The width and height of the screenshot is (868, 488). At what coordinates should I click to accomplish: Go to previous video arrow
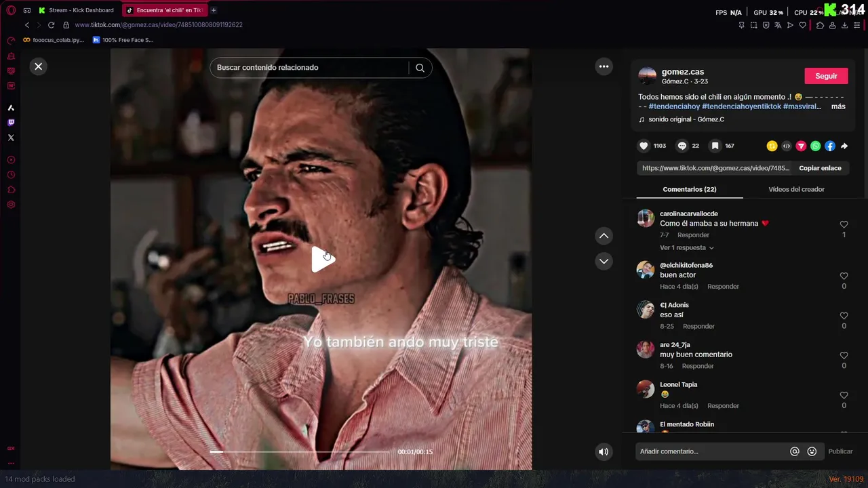pyautogui.click(x=604, y=236)
